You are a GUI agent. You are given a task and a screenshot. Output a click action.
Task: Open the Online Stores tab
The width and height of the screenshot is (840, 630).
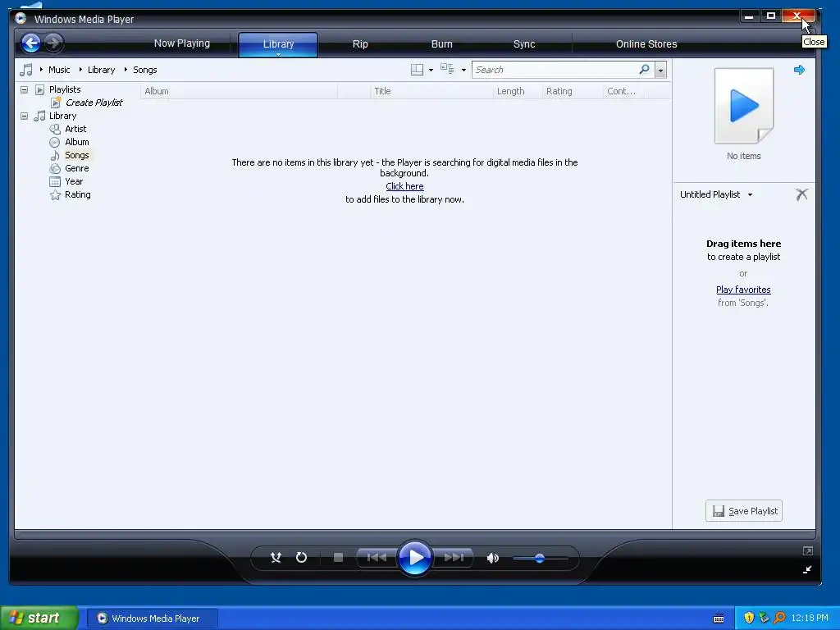click(646, 44)
